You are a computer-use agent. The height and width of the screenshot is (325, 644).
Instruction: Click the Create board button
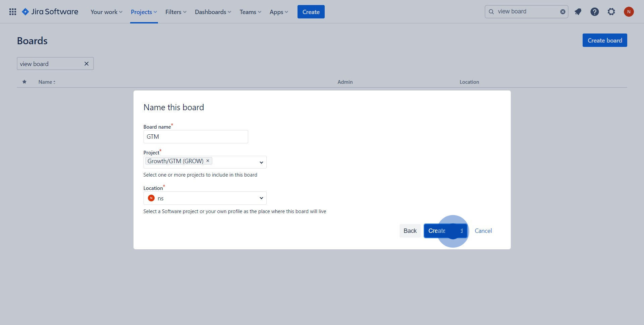pyautogui.click(x=604, y=40)
